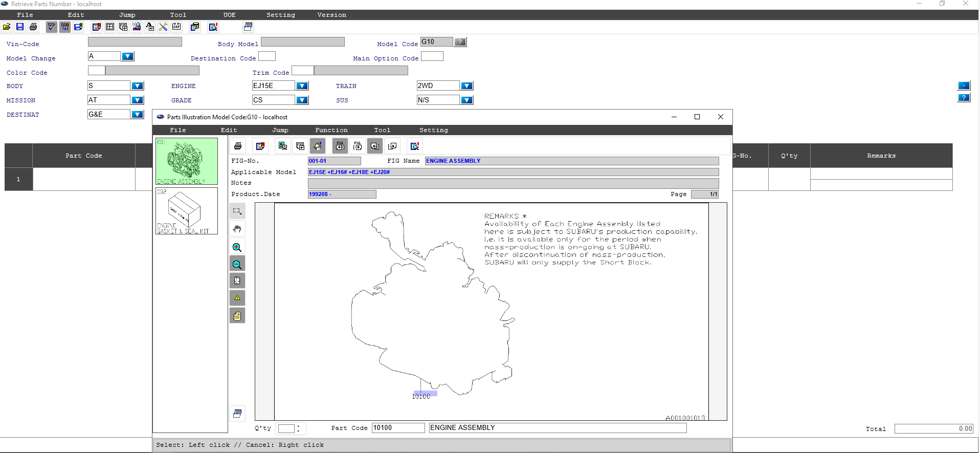This screenshot has height=453, width=980.
Task: Click the clipboard red marker icon in Parts Illustration
Action: (260, 146)
